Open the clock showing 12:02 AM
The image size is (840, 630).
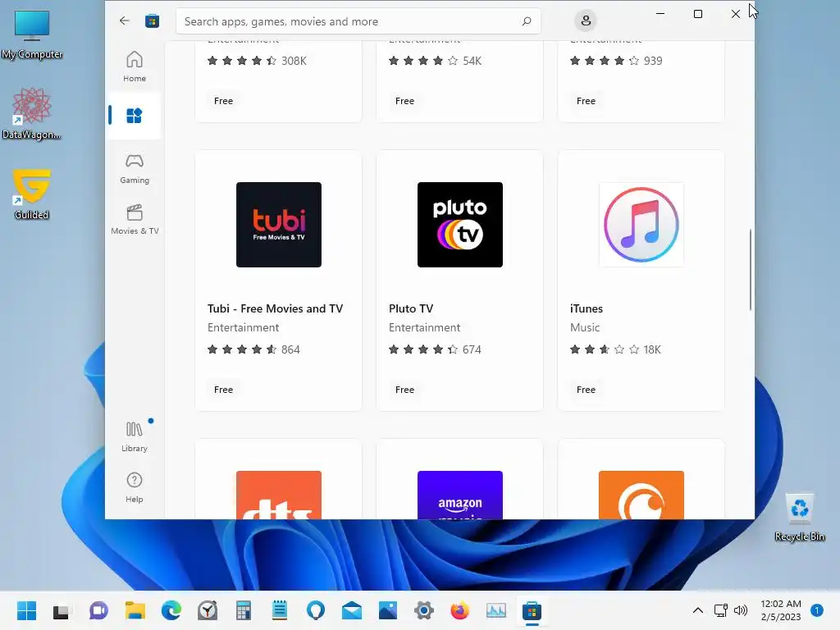(781, 610)
